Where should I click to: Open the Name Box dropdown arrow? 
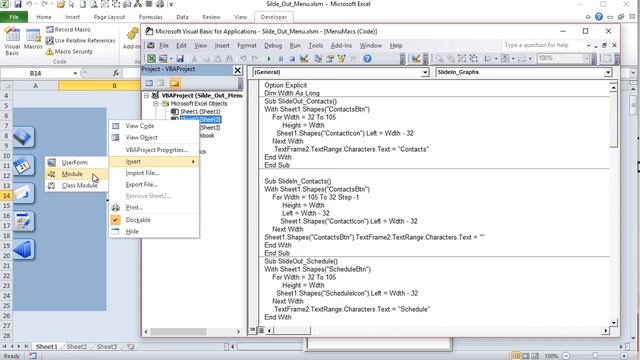click(x=75, y=73)
